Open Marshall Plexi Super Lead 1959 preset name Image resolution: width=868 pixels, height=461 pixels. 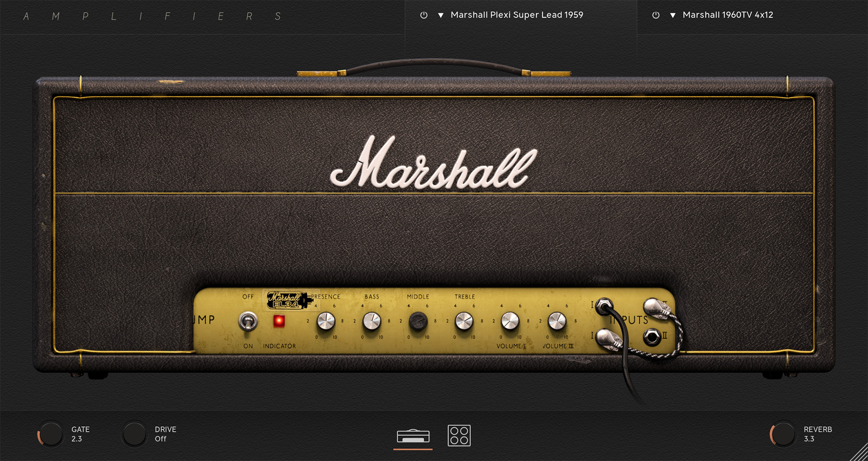(x=516, y=15)
